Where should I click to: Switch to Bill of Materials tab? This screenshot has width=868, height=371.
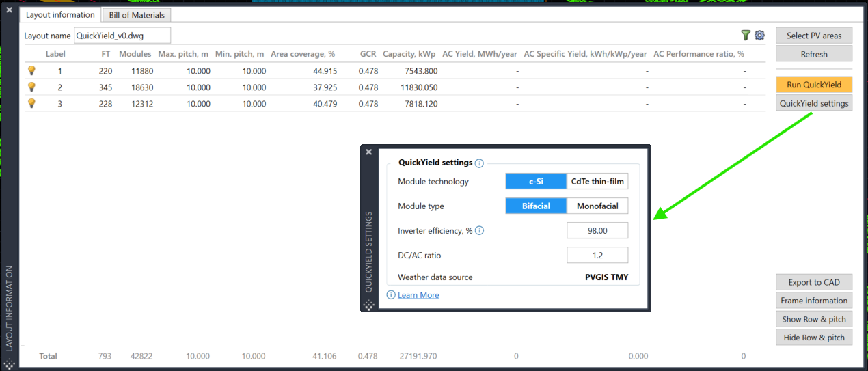tap(137, 15)
